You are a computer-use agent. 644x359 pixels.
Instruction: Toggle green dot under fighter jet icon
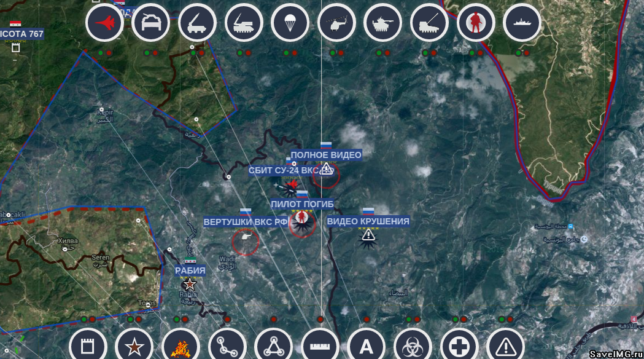[101, 53]
